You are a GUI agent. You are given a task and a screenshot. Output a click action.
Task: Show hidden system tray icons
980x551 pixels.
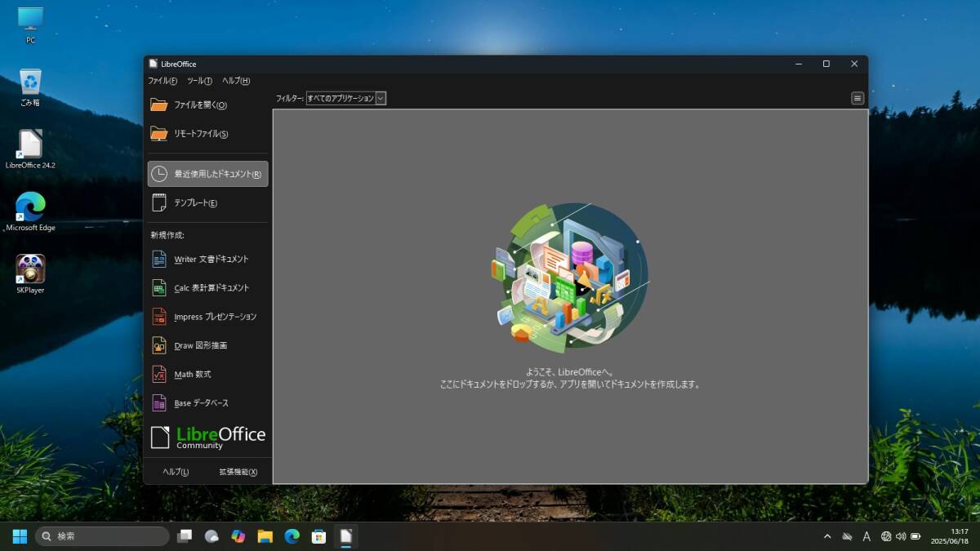[x=827, y=536]
